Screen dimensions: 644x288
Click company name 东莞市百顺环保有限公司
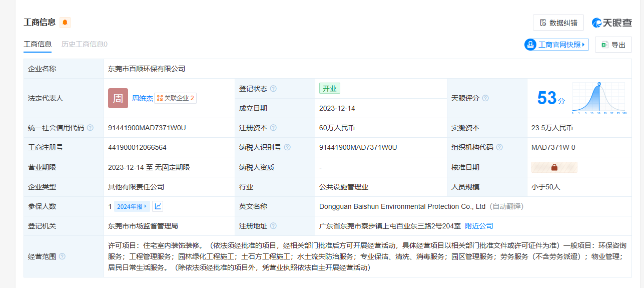[147, 69]
